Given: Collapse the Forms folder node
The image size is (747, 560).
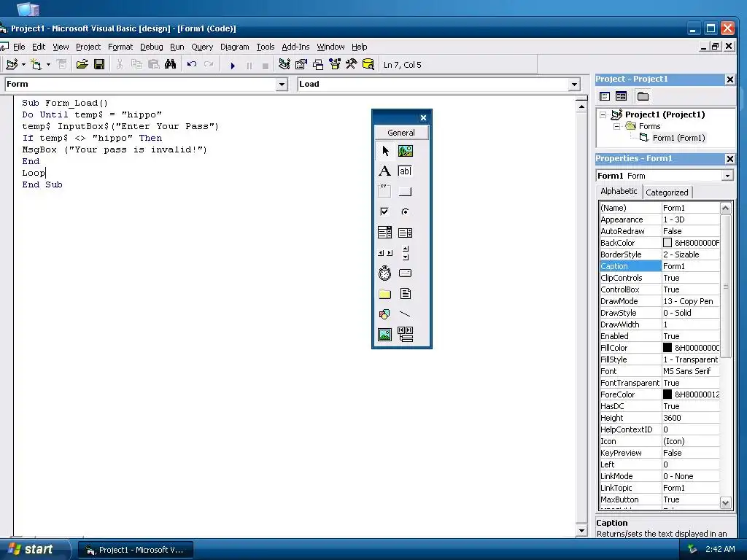Looking at the screenshot, I should (x=617, y=126).
